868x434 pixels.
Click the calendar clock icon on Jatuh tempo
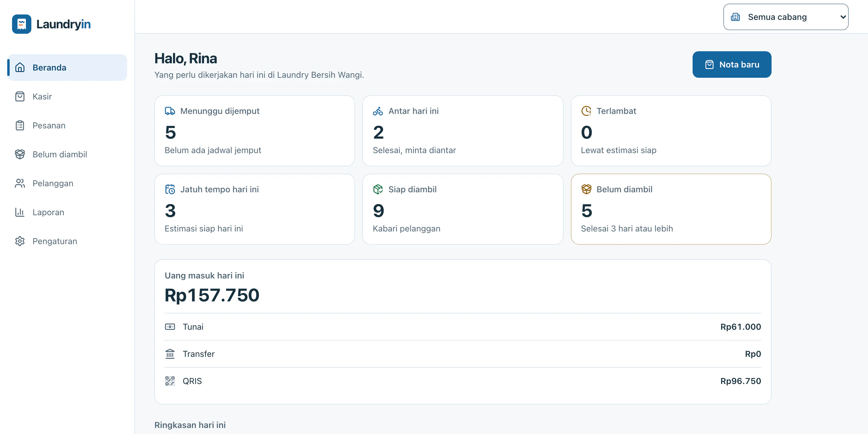[170, 189]
